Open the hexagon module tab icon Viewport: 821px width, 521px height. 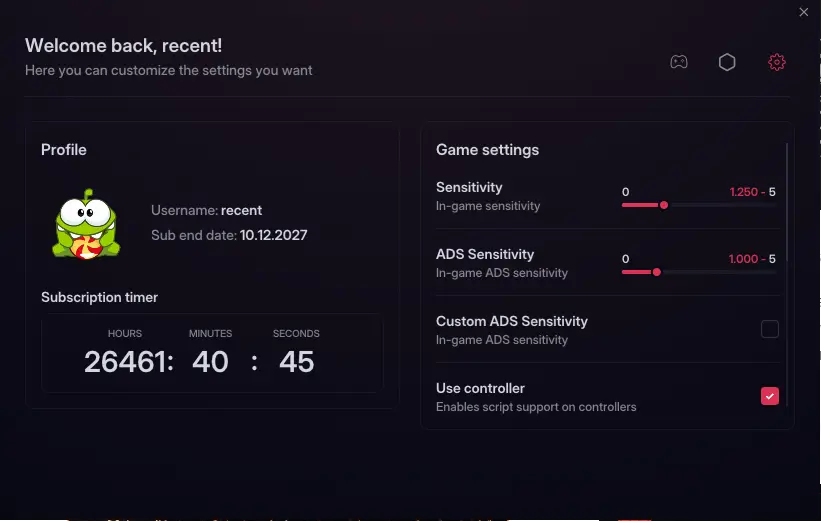(727, 62)
